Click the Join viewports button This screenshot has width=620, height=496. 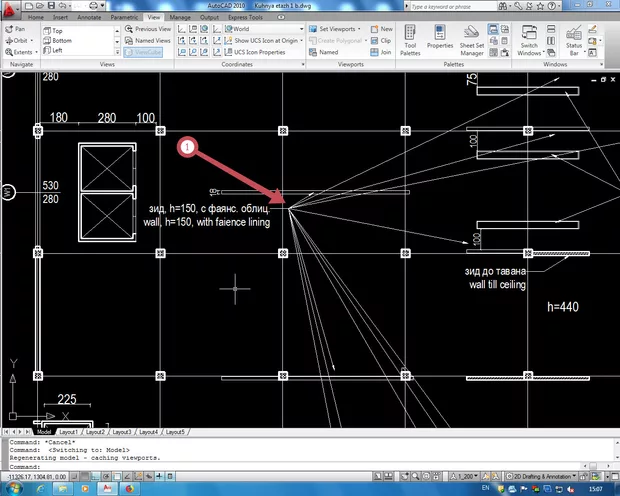click(x=381, y=51)
